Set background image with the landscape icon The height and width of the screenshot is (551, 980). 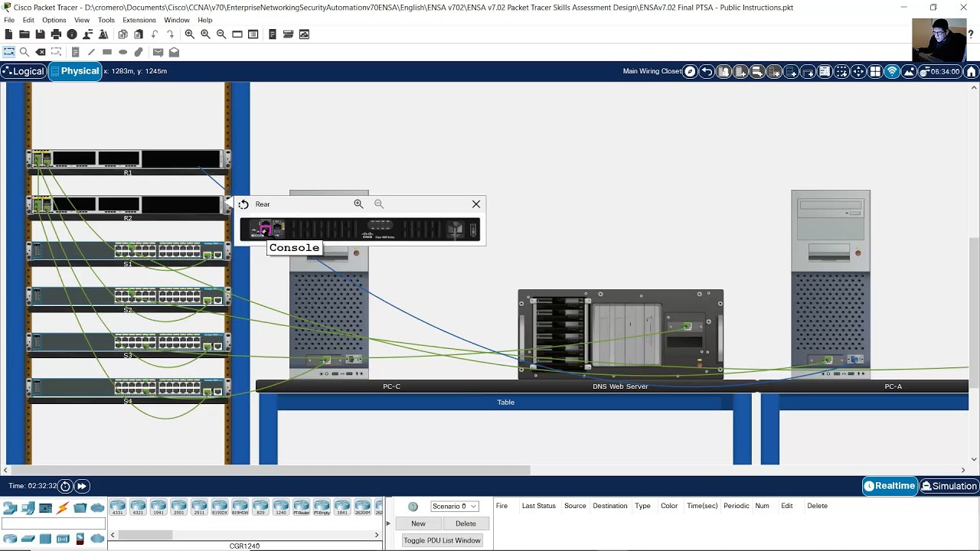pyautogui.click(x=909, y=71)
